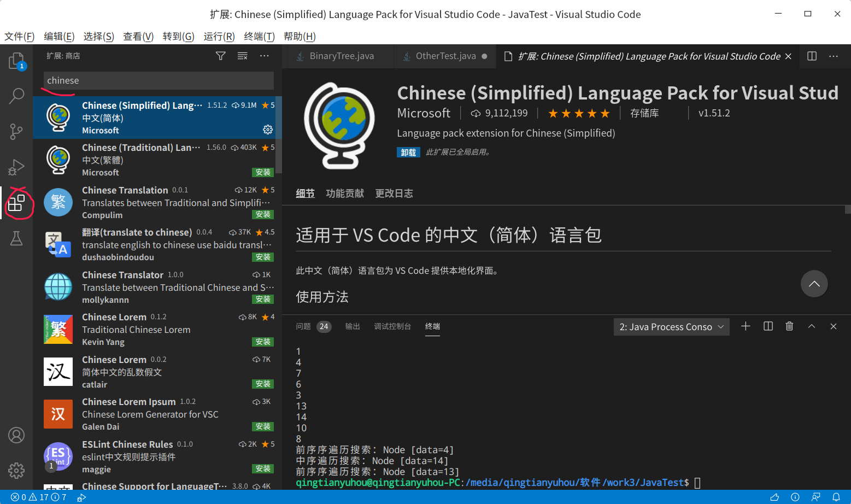851x504 pixels.
Task: Open the terminal selector dropdown
Action: tap(672, 327)
